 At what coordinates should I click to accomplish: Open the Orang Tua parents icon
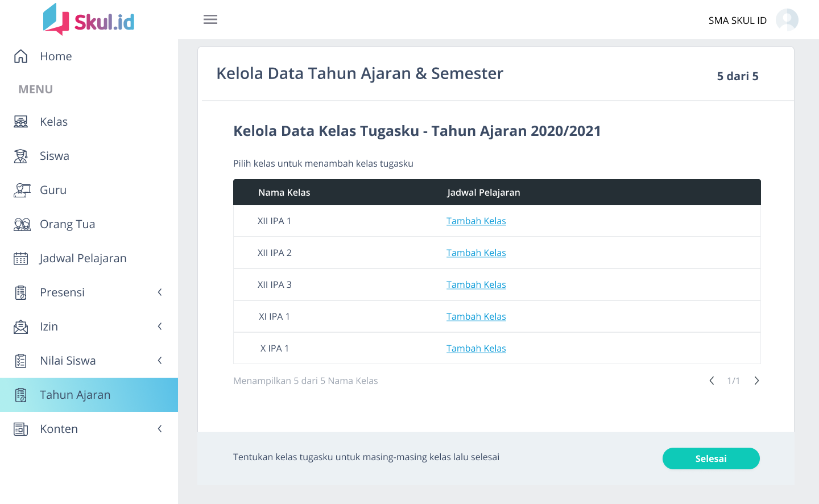coord(22,224)
